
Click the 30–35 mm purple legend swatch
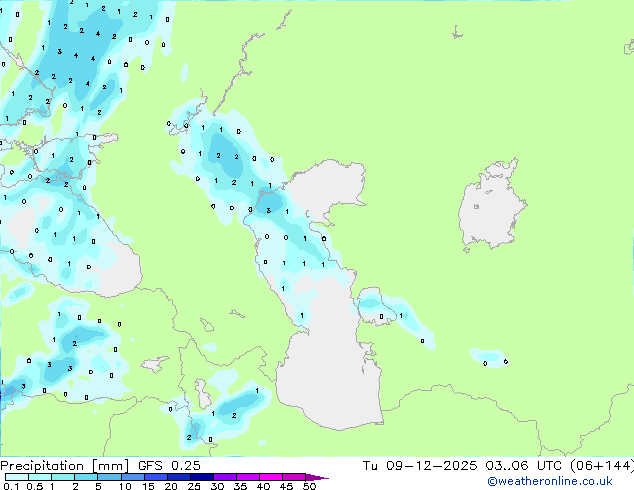225,477
